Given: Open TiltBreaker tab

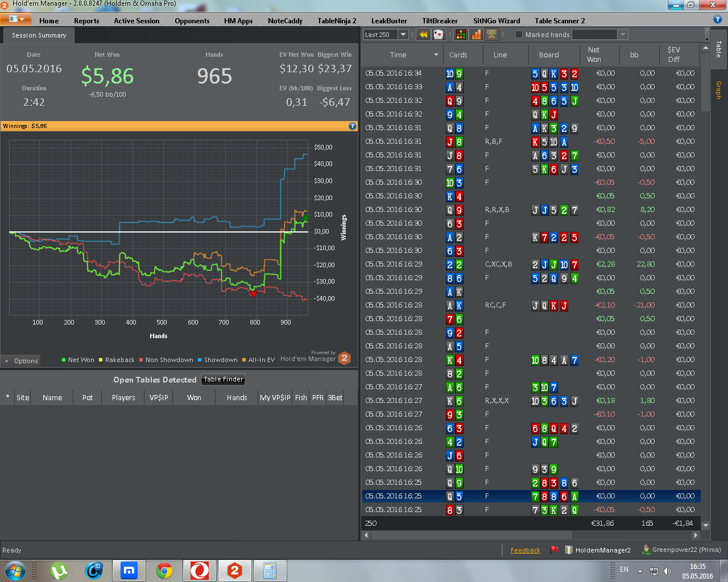Looking at the screenshot, I should coord(440,21).
